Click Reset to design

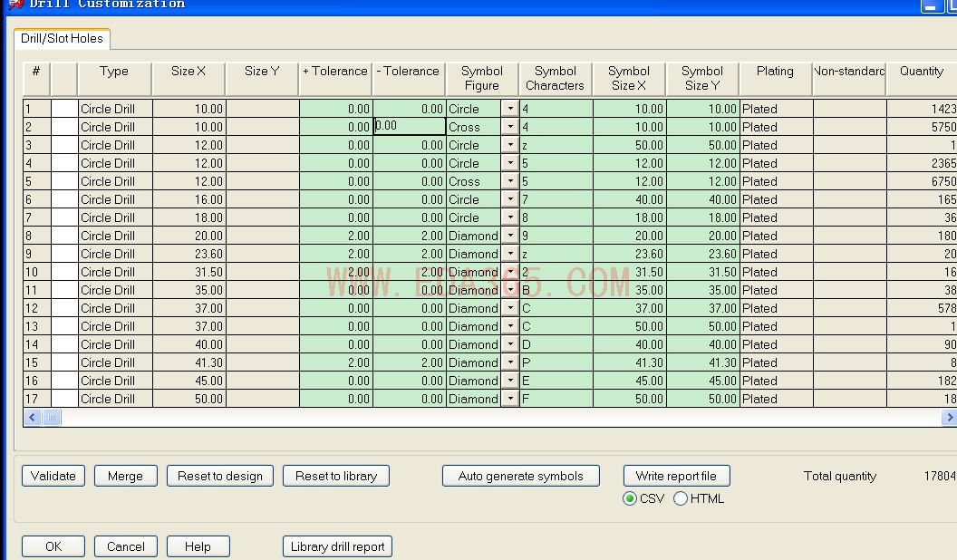pos(219,476)
